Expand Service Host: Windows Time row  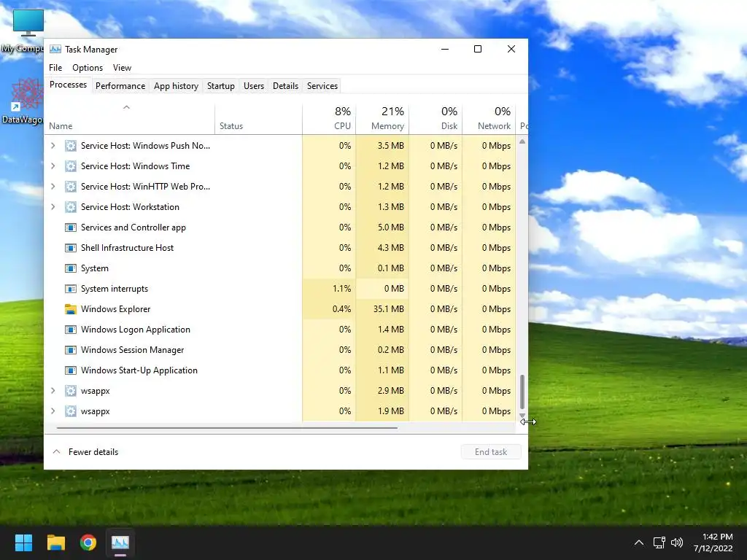click(x=53, y=166)
